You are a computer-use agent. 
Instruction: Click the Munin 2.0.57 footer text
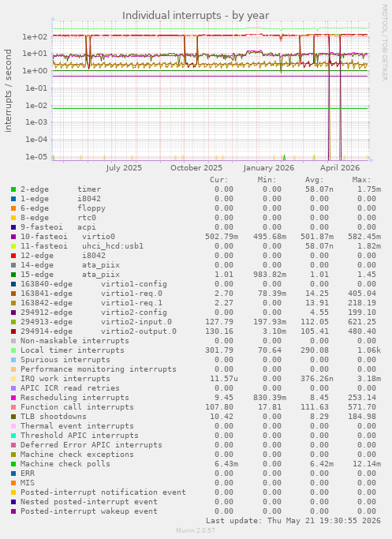pos(196,530)
